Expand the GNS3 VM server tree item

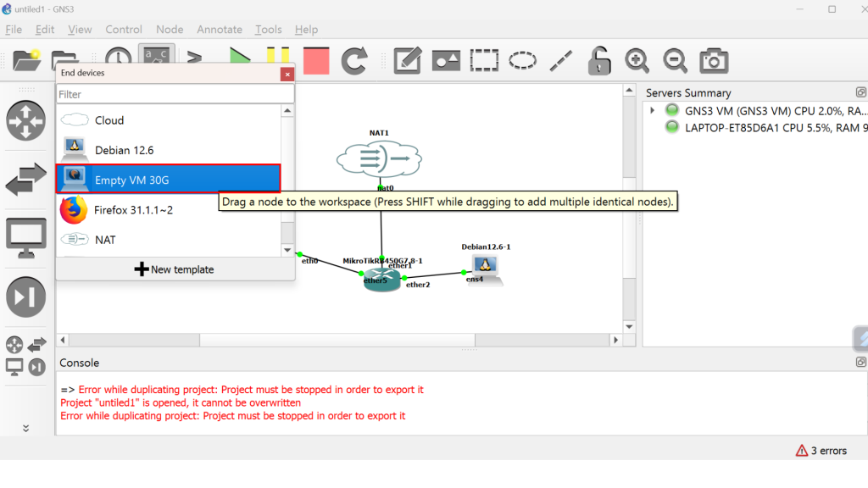tap(652, 111)
